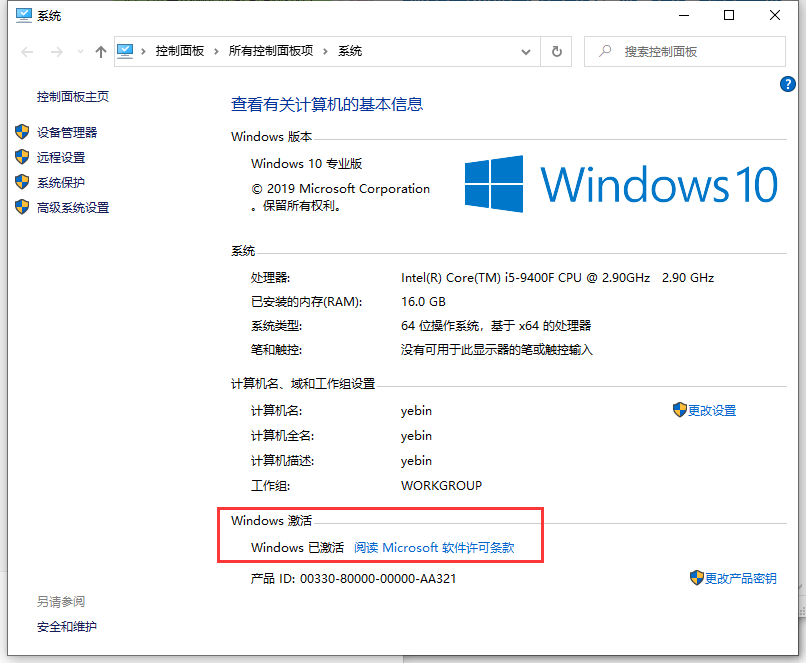Image resolution: width=806 pixels, height=663 pixels.
Task: Open 高级系统设置 in the sidebar
Action: coord(73,207)
